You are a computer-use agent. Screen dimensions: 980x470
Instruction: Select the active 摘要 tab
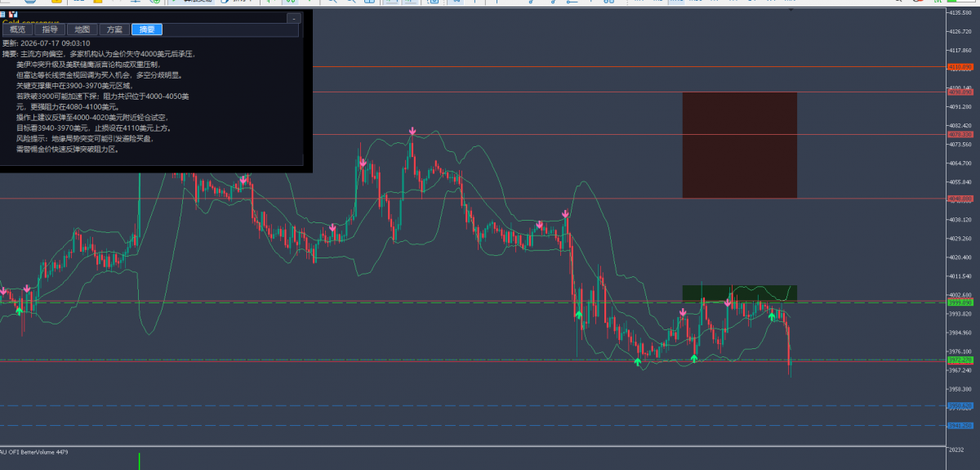pos(147,29)
